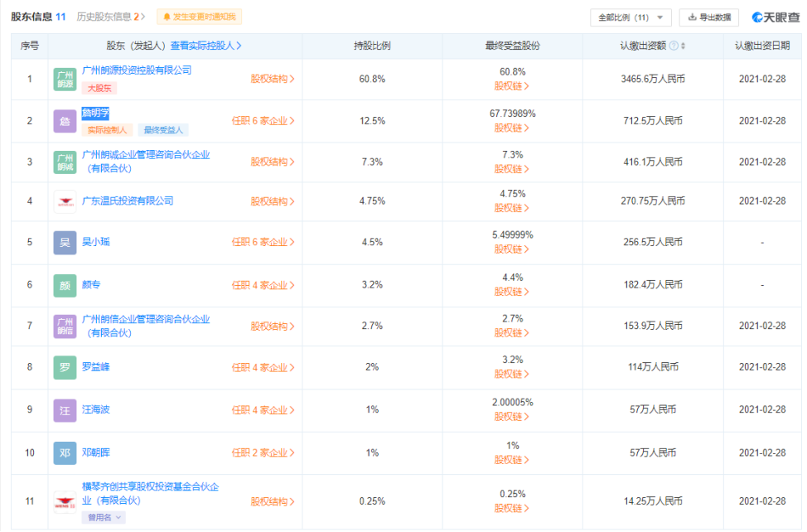Open 股权链 under 2.00005%
The image size is (807, 532).
pyautogui.click(x=511, y=418)
